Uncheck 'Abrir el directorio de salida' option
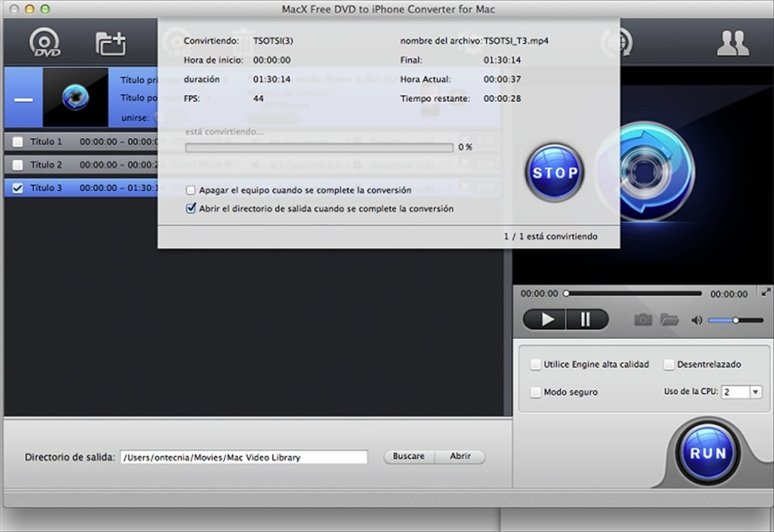774x532 pixels. click(x=190, y=209)
